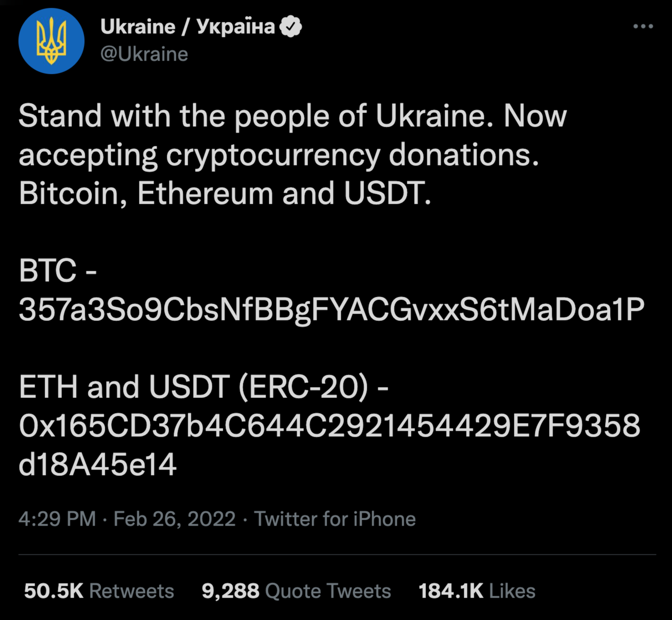Click the @Ukraine handle

point(144,54)
